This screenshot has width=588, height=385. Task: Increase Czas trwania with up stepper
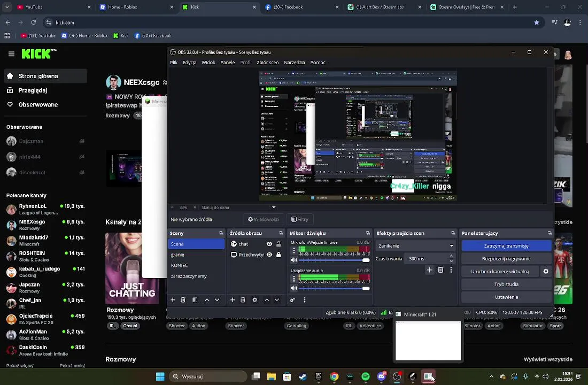tap(452, 256)
